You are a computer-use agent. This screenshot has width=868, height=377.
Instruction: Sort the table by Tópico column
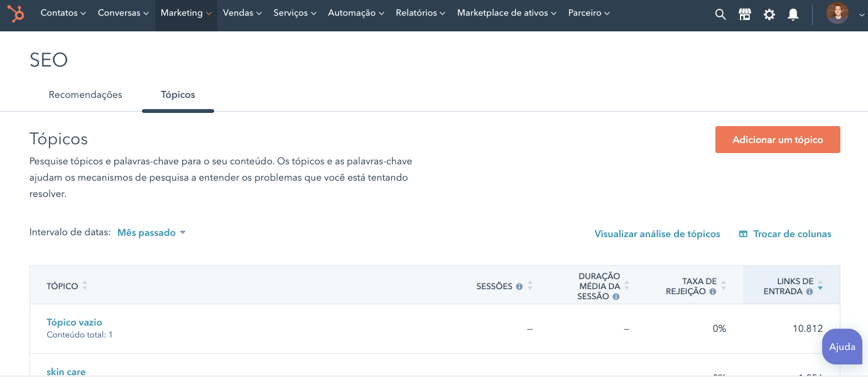[x=85, y=286]
